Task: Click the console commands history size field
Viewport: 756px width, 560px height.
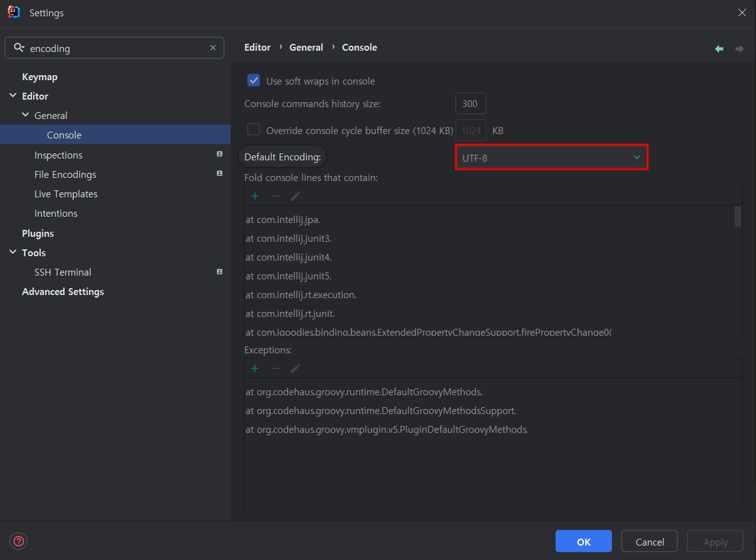Action: (470, 103)
